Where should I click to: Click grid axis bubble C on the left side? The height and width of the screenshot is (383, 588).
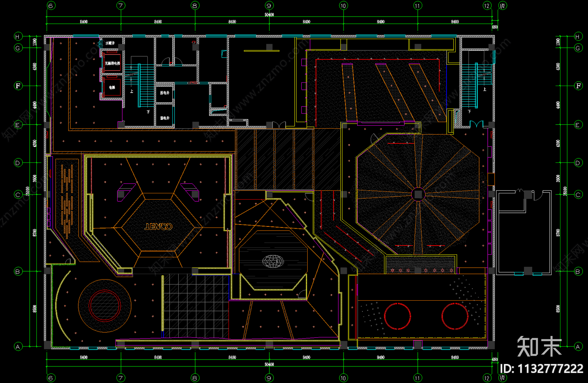pos(18,194)
